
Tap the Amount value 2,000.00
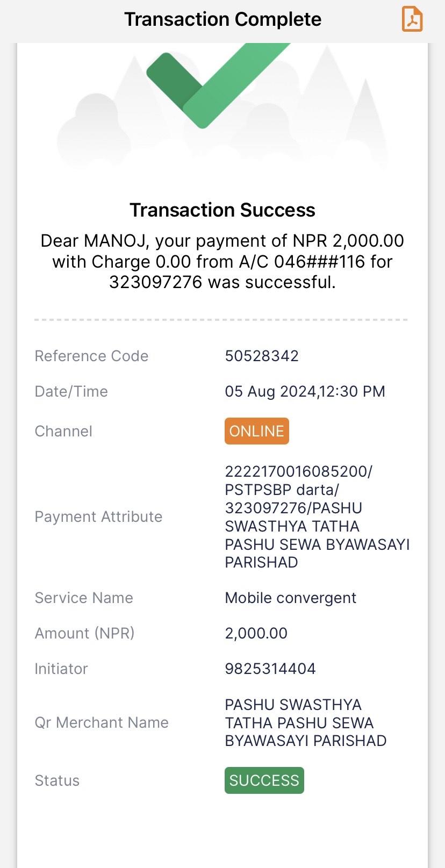point(256,633)
